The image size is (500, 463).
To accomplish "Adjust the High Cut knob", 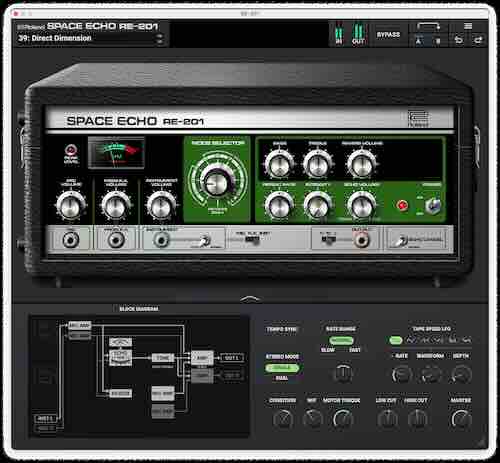I will coord(417,419).
